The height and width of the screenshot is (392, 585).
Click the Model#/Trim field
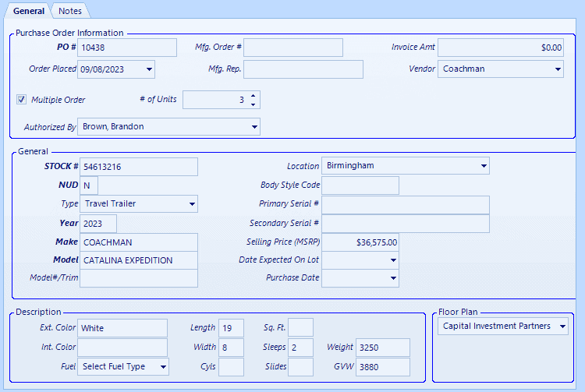139,278
